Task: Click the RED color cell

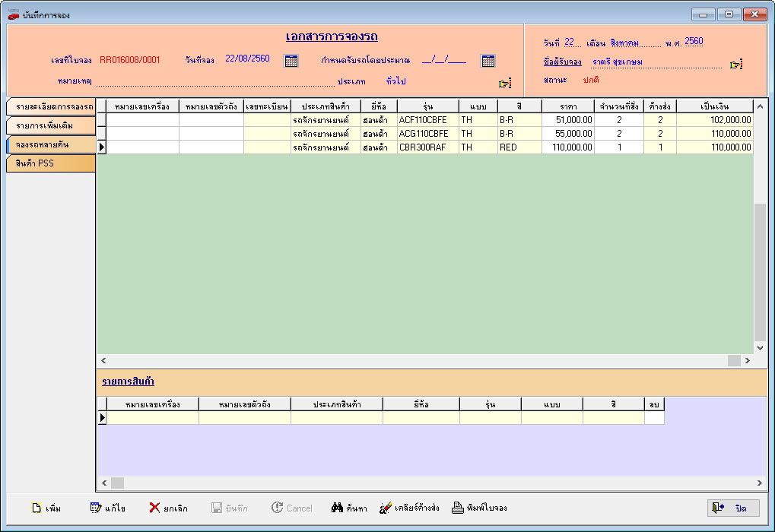Action: click(x=519, y=147)
